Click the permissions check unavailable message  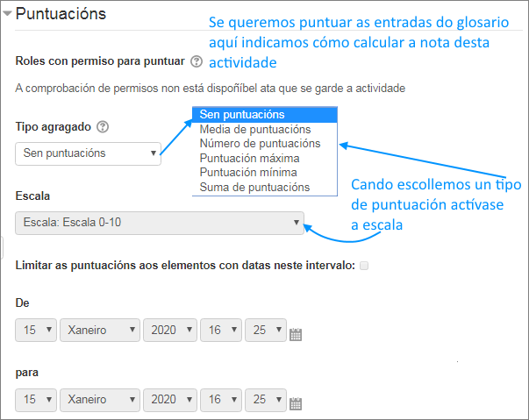(211, 89)
